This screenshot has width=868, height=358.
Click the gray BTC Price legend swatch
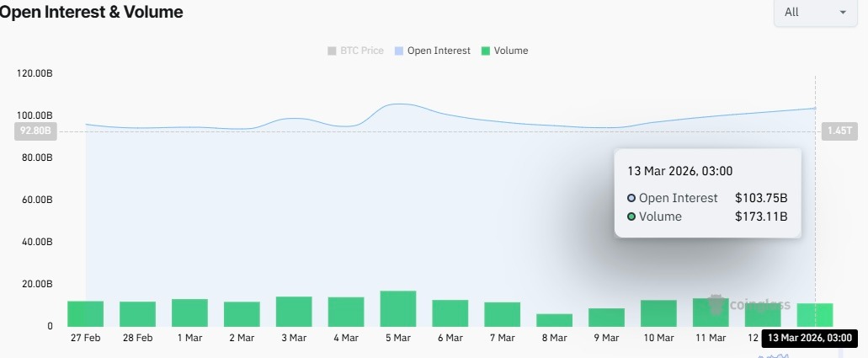333,51
